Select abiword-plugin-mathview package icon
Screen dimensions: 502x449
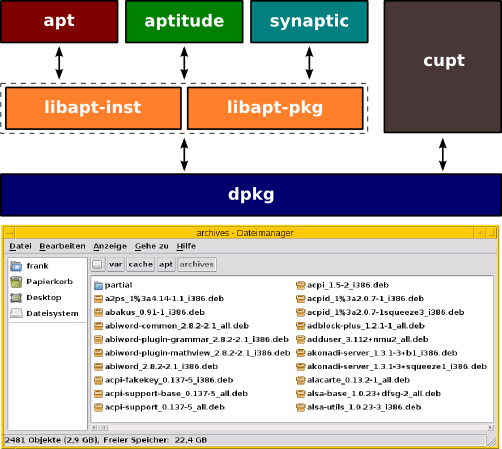(98, 353)
